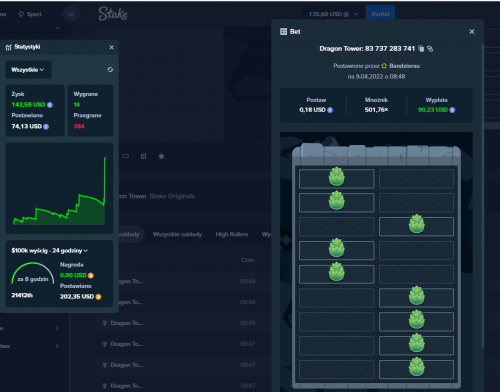
Task: Favorite the game with the star icon
Action: coord(161,156)
